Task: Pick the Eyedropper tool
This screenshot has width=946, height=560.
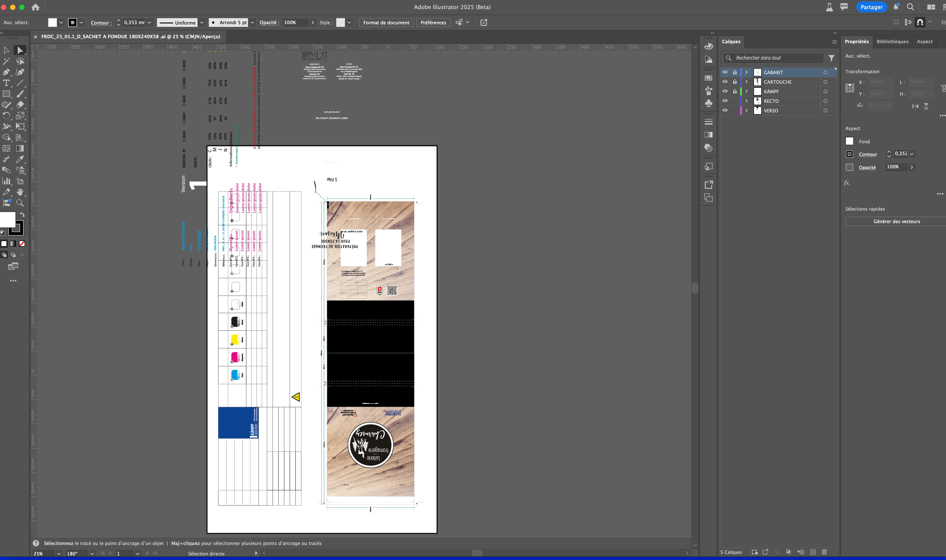Action: click(x=20, y=159)
